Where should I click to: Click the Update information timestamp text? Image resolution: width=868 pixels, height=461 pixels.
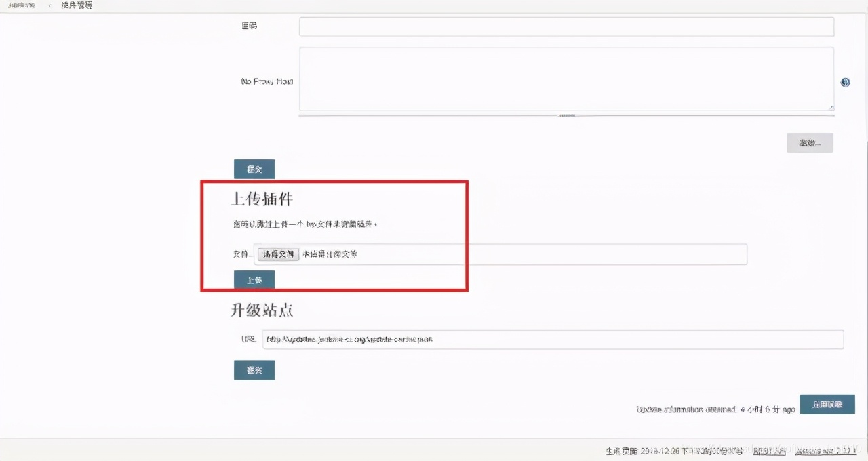715,409
